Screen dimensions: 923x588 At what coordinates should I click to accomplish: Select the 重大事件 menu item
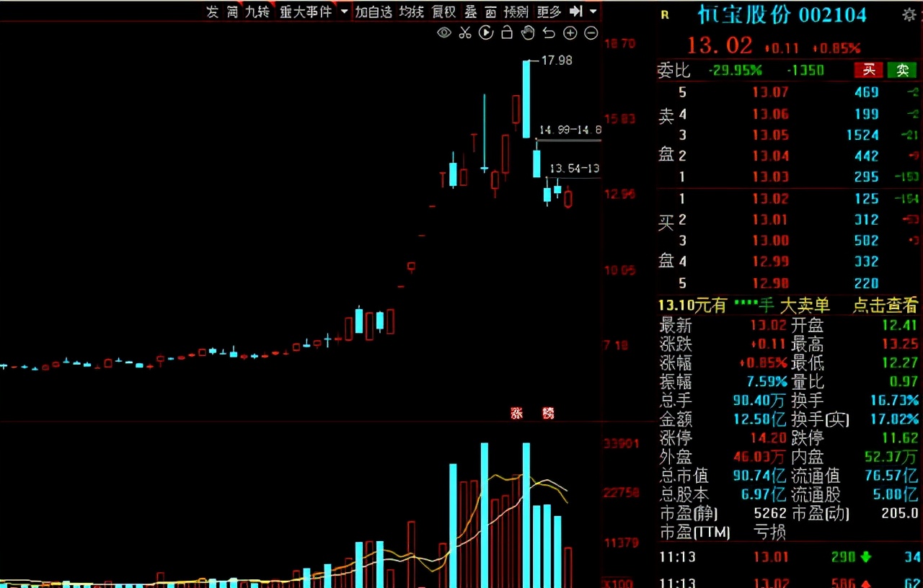coord(306,12)
